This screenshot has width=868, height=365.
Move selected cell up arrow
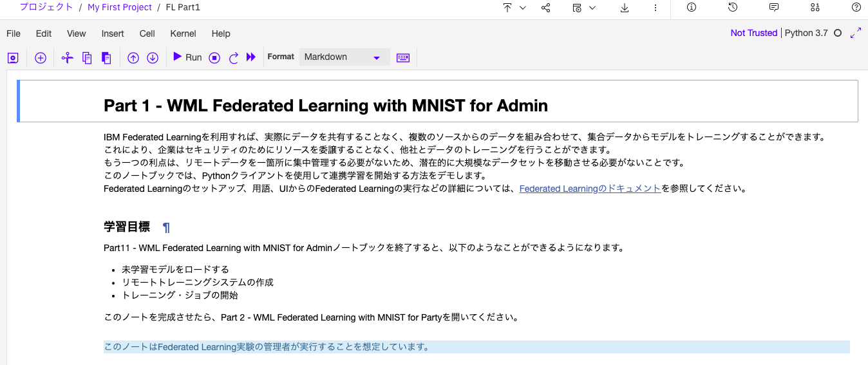pyautogui.click(x=133, y=58)
